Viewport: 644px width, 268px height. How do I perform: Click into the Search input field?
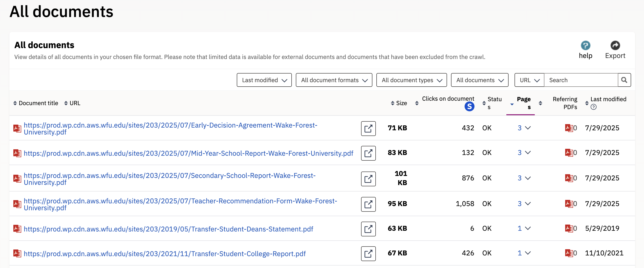tap(580, 80)
